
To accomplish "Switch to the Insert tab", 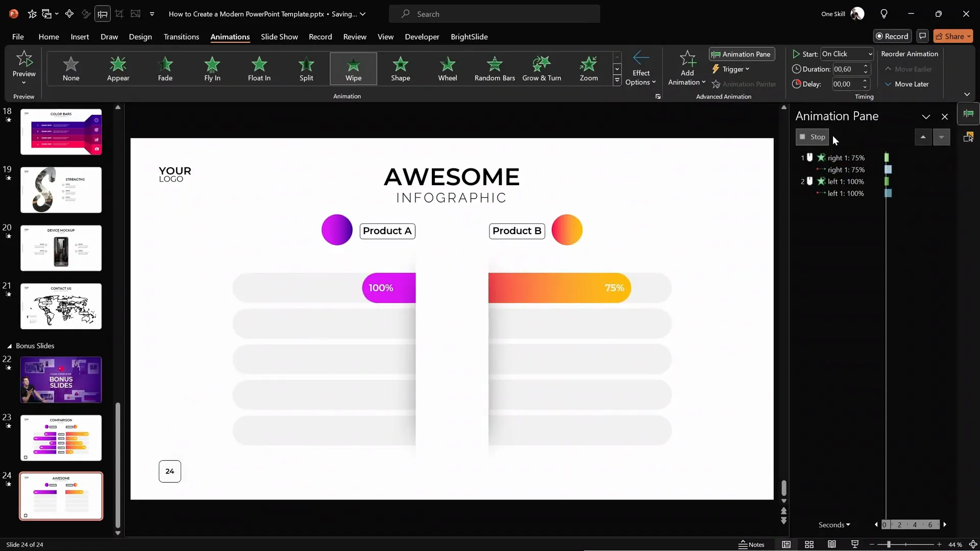I will click(x=80, y=37).
